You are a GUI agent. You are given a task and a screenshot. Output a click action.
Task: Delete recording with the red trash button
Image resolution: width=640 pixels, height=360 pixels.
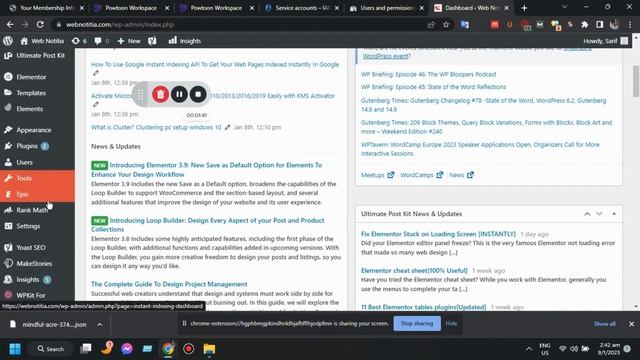click(160, 94)
